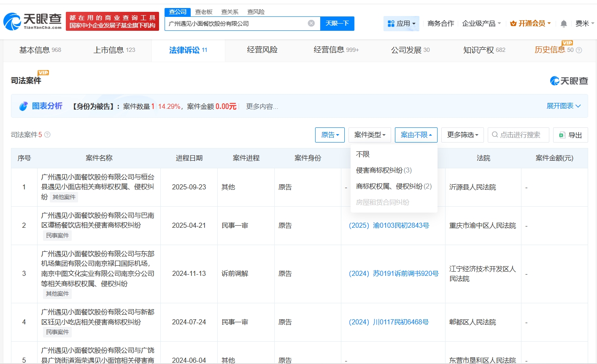
Task: Open the 公司发展 30 tab
Action: (411, 50)
